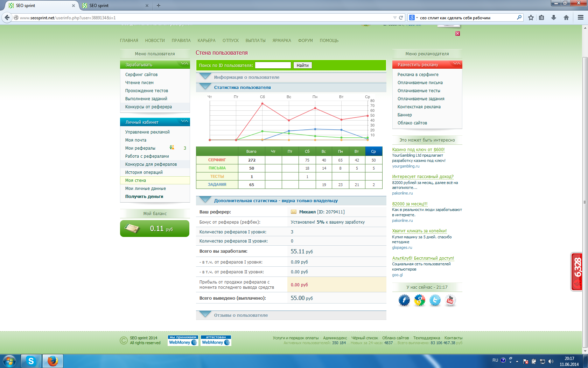Open Чёрный список footer link
Image resolution: width=588 pixels, height=368 pixels.
pos(365,338)
